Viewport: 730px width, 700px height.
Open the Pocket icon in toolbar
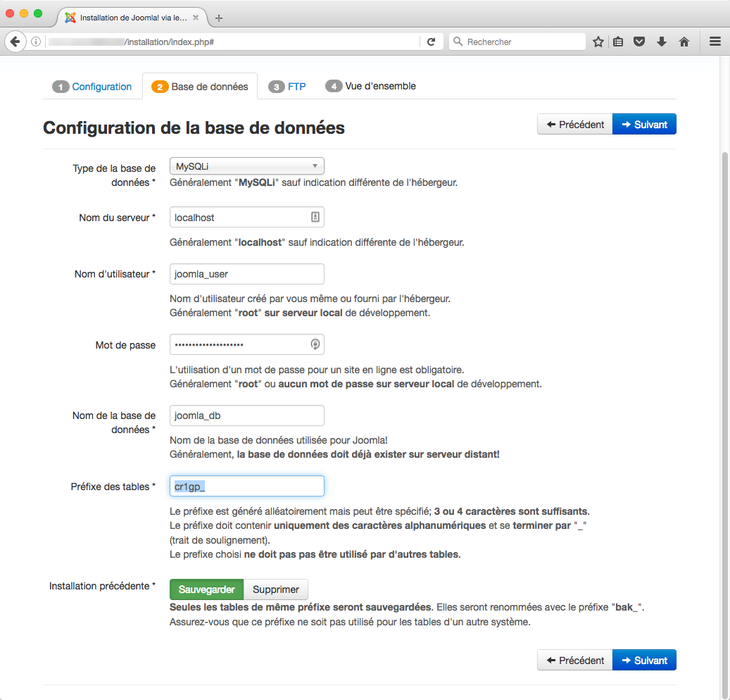(x=639, y=42)
